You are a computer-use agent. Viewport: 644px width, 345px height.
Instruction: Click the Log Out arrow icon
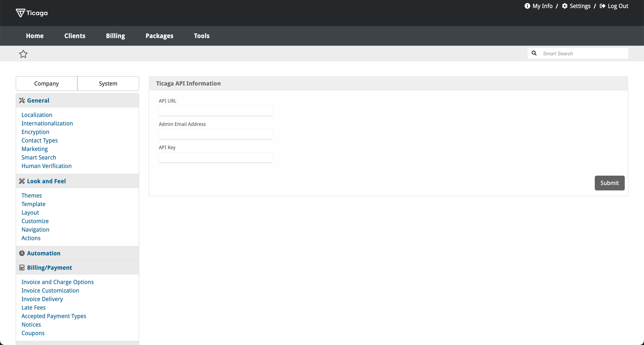click(x=603, y=6)
